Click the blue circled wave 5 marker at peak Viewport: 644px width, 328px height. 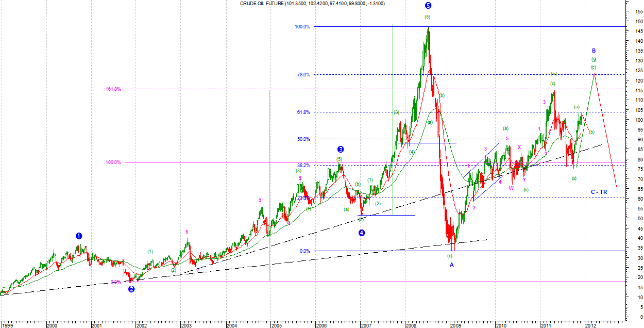coord(428,6)
